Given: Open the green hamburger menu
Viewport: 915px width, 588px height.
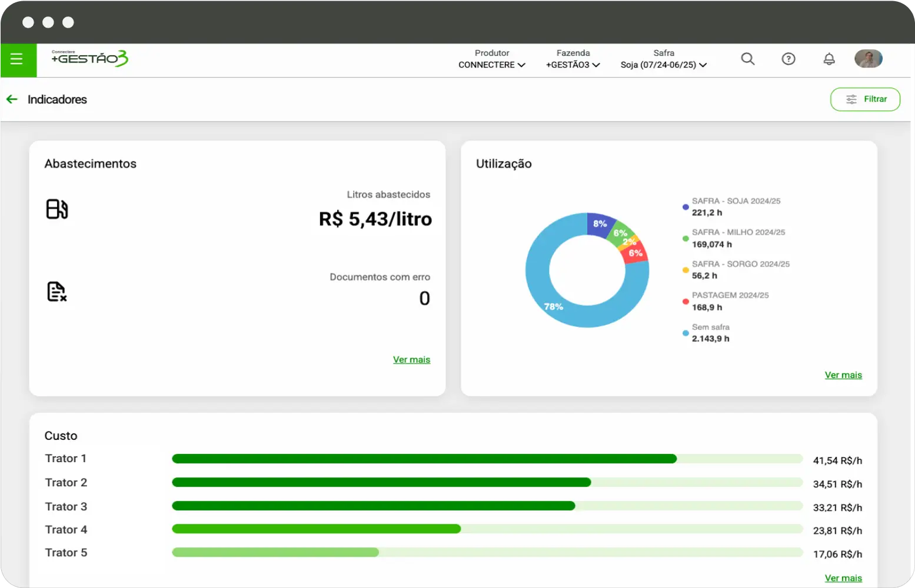Looking at the screenshot, I should [x=17, y=59].
